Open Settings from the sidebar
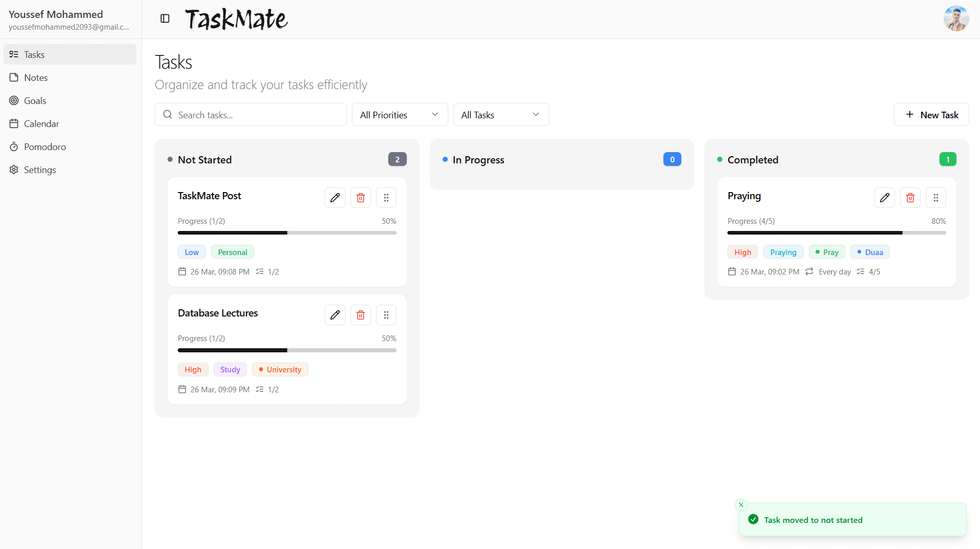 pyautogui.click(x=40, y=170)
